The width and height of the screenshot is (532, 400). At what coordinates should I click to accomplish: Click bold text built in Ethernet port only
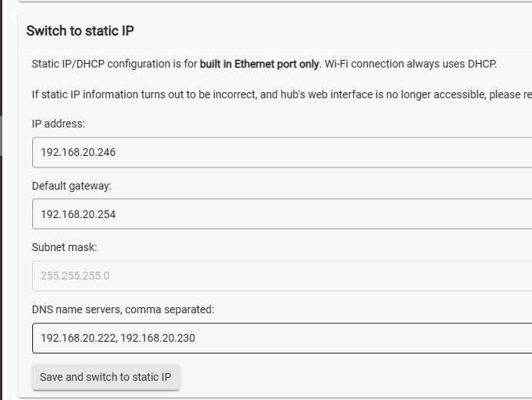pos(259,64)
